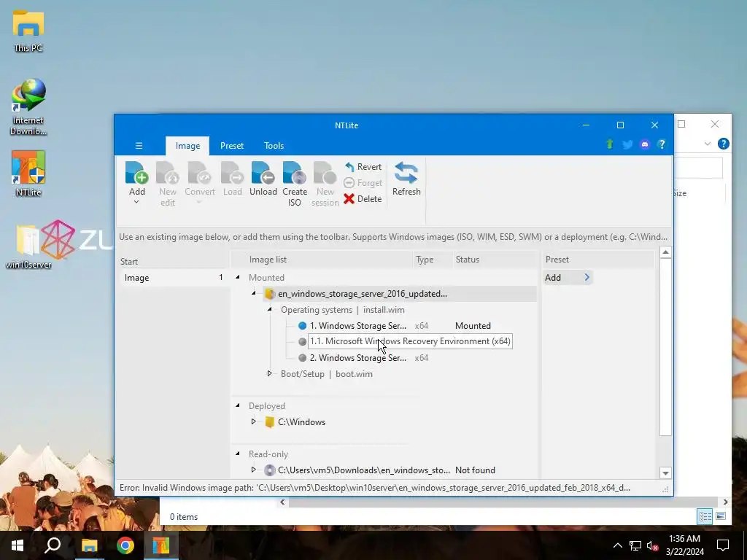Click the New session toolbar icon
This screenshot has height=560, width=747.
point(325,173)
